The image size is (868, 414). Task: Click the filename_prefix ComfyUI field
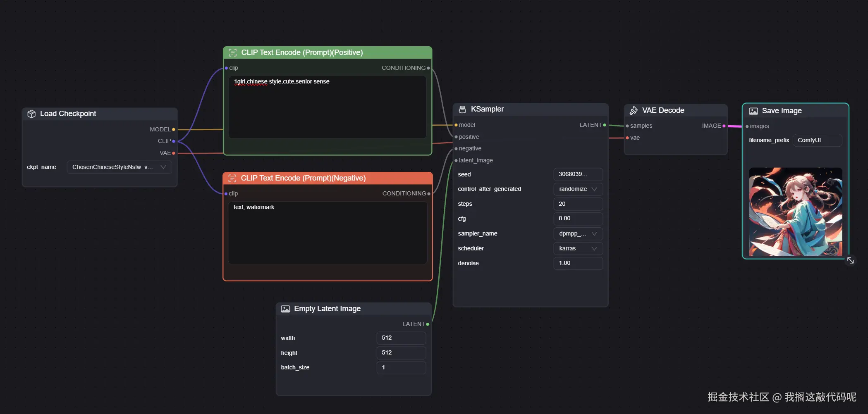point(817,140)
